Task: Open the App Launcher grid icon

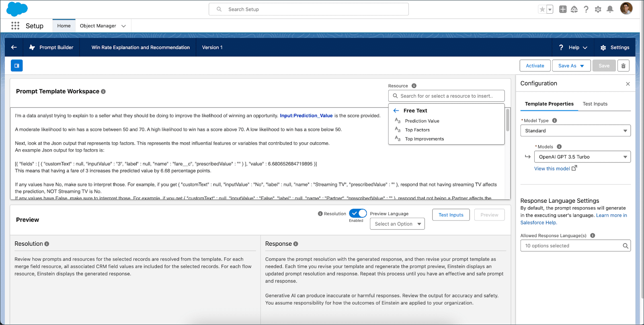Action: [x=15, y=26]
